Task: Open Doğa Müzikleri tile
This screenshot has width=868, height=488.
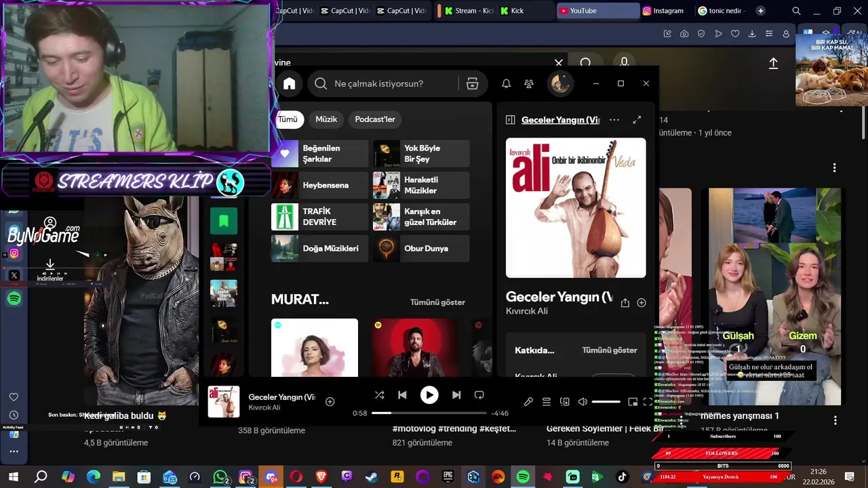Action: (x=320, y=248)
